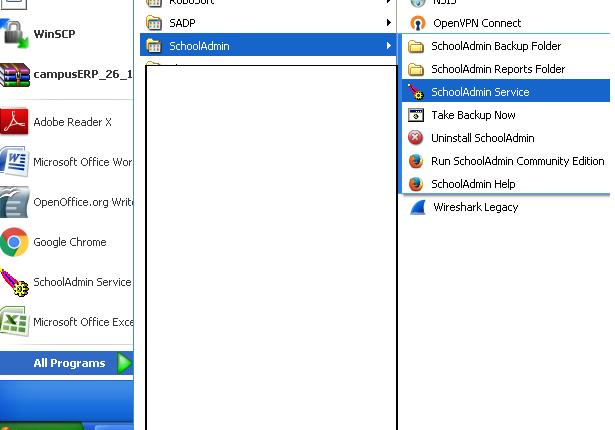Choose Take Backup Now
The image size is (615, 430).
(x=473, y=115)
